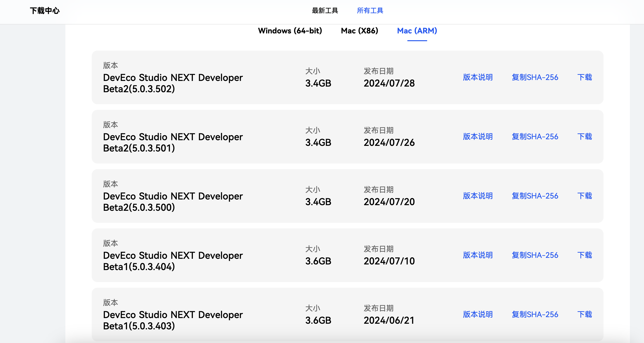Download Beta1(5.0.3.403) released 2024/06/21
Viewport: 644px width, 343px height.
584,314
